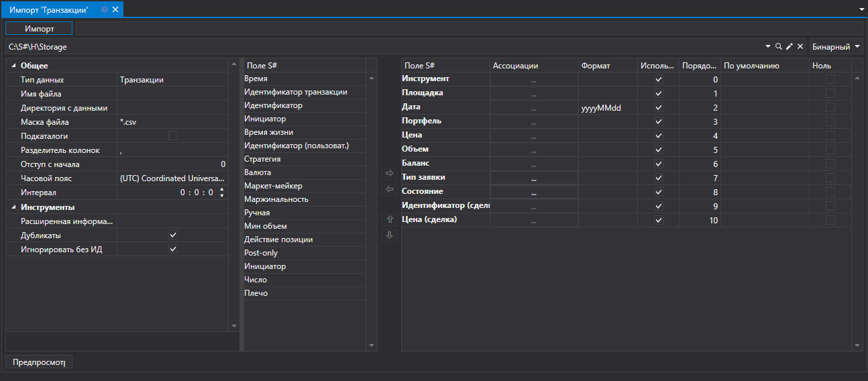Select Post-only in field list
Viewport: 868px width, 381px height.
pos(304,253)
